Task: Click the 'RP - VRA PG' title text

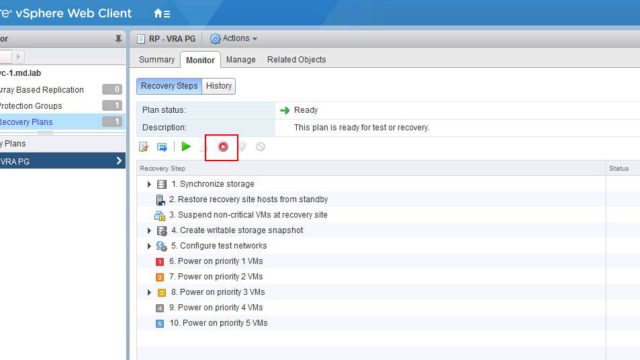Action: (172, 39)
